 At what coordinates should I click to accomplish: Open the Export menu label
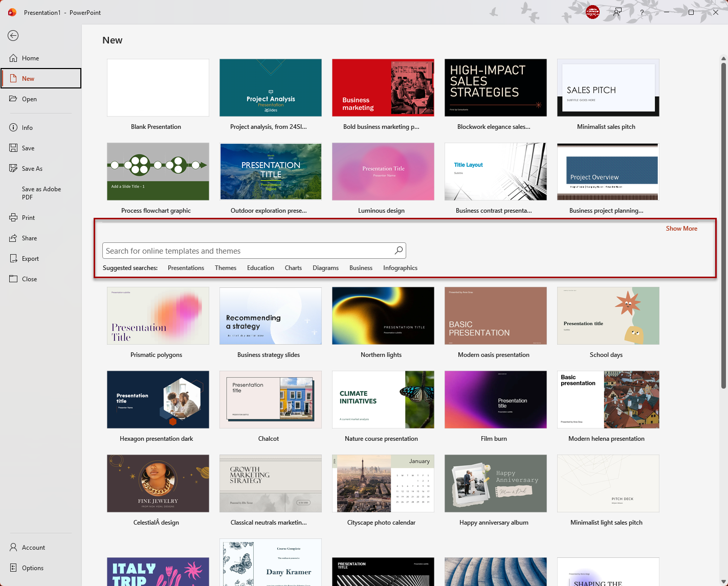[30, 258]
